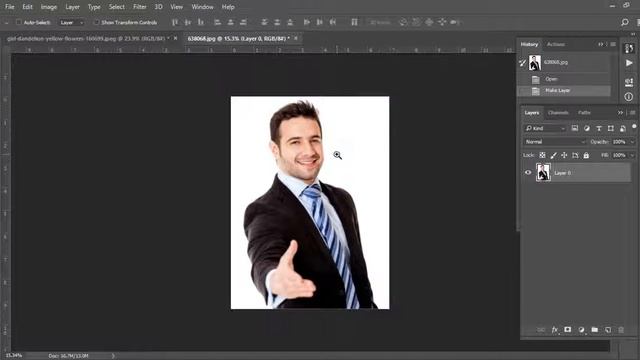640x360 pixels.
Task: Close the girl-dandelion document tab
Action: tap(176, 38)
